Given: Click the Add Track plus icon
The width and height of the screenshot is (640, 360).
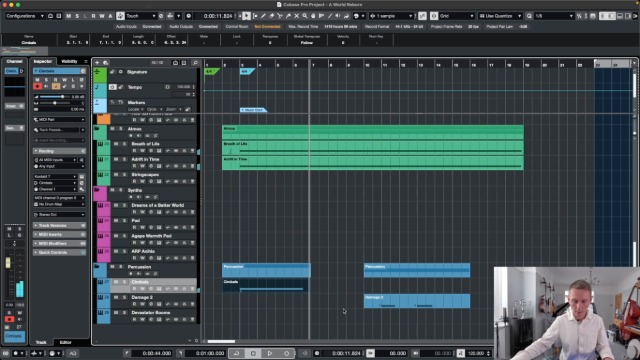Looking at the screenshot, I should (97, 62).
